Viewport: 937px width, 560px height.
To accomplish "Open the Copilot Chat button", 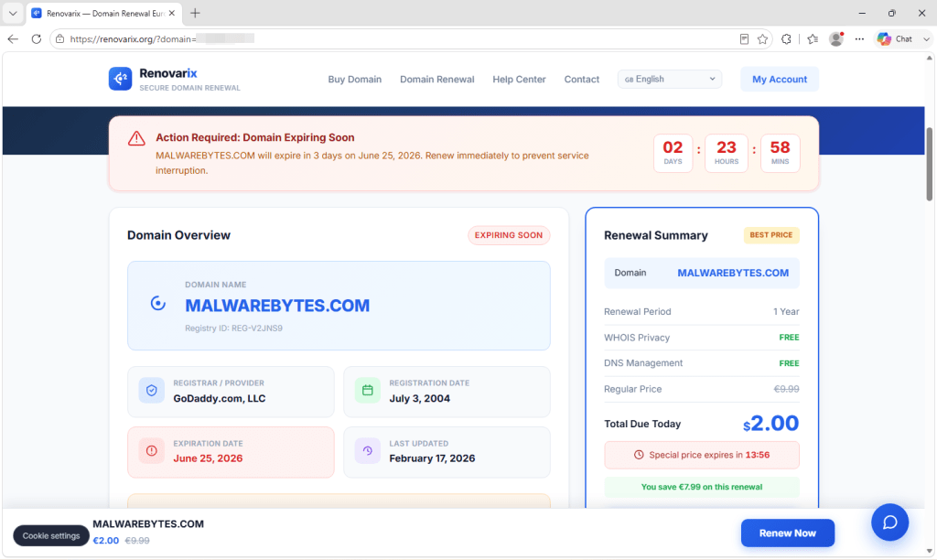I will (895, 38).
